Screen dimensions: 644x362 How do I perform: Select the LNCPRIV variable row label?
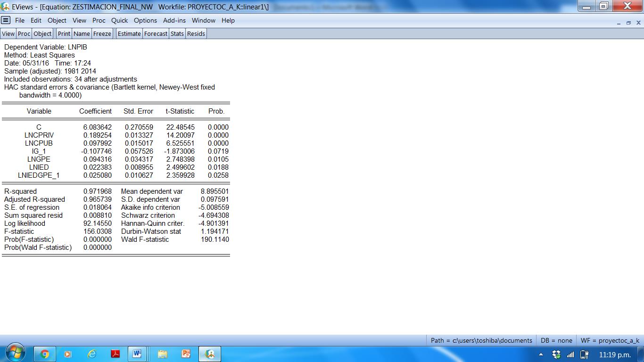point(39,135)
